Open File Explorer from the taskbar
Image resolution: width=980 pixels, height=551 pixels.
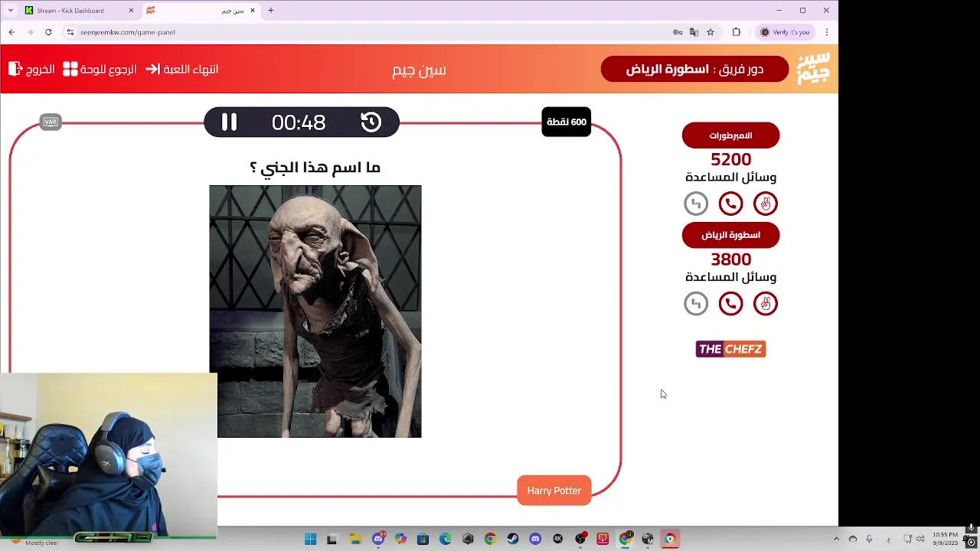pyautogui.click(x=354, y=540)
